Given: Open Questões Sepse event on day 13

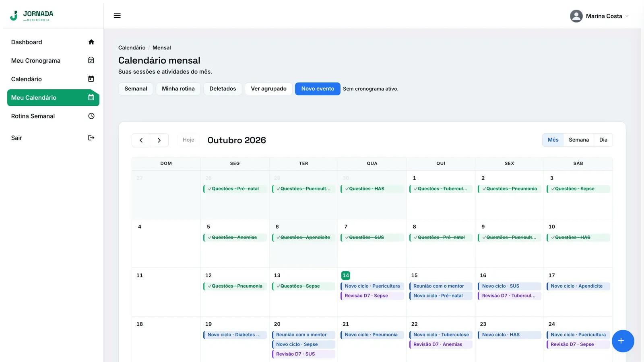Looking at the screenshot, I should [x=304, y=286].
